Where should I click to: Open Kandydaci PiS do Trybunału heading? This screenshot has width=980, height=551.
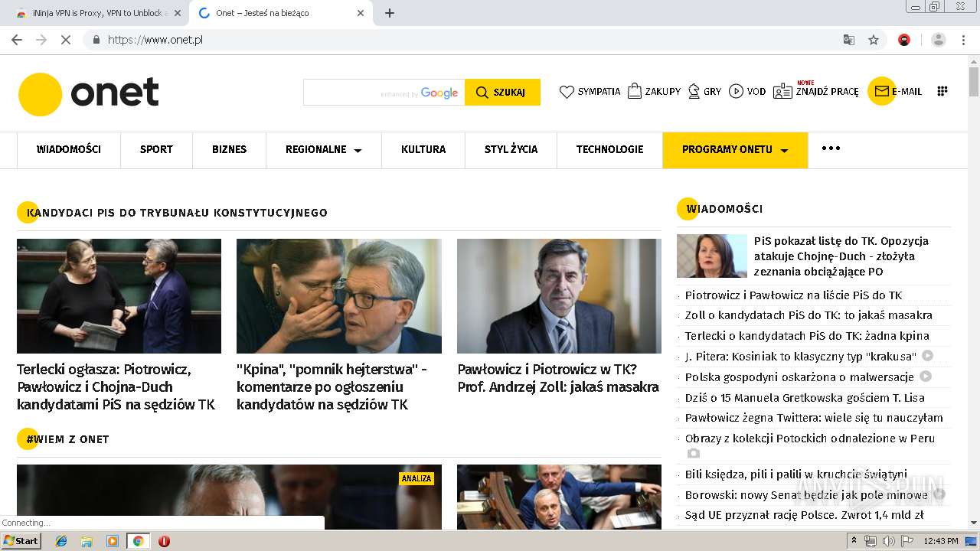tap(177, 213)
